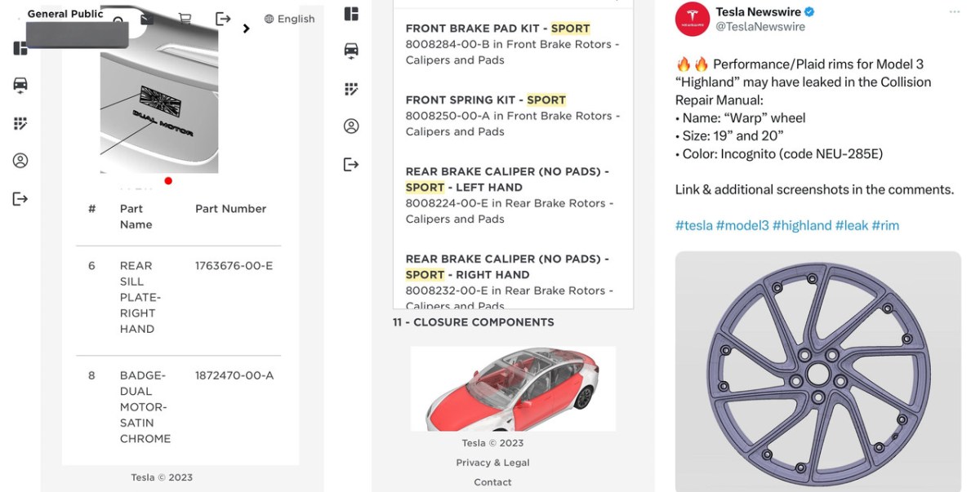Click the dashboard layout icon in middle sidebar
Screen dimensions: 980x492
point(351,14)
